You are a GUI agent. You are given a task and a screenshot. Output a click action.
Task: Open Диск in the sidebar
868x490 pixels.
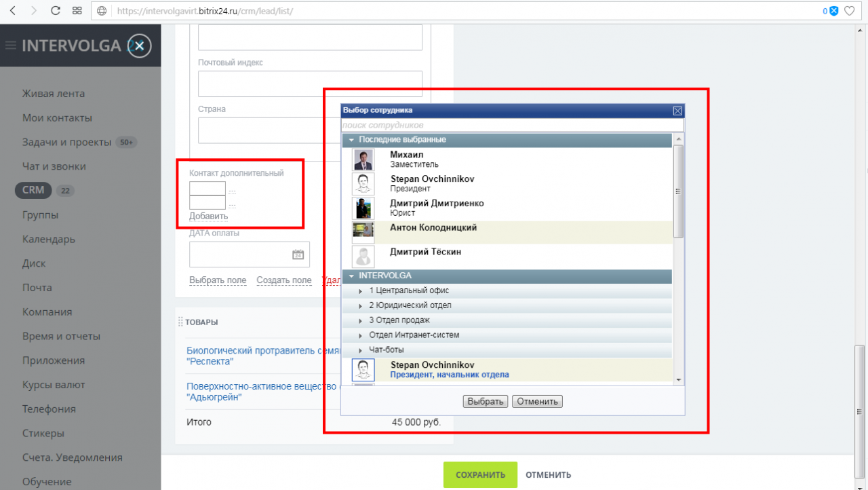click(34, 263)
